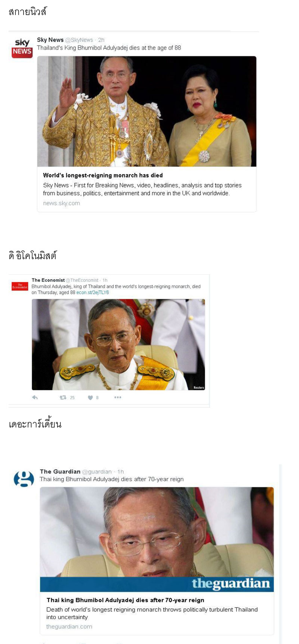This screenshot has height=644, width=299.
Task: Retweet The Economist tweet
Action: 63,397
